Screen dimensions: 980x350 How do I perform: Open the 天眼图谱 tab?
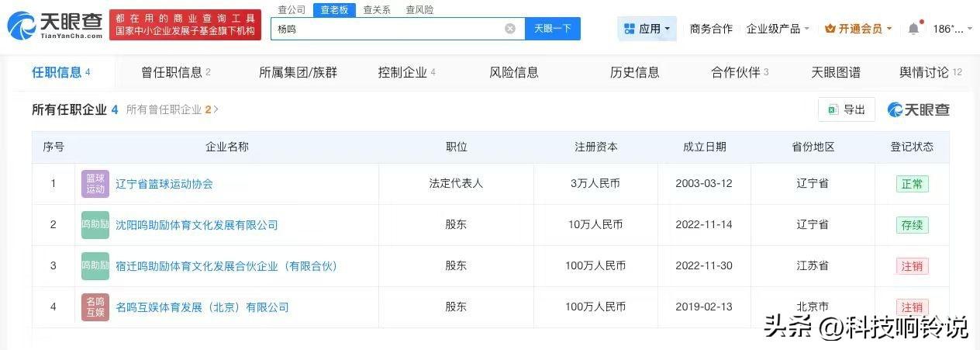[x=836, y=72]
